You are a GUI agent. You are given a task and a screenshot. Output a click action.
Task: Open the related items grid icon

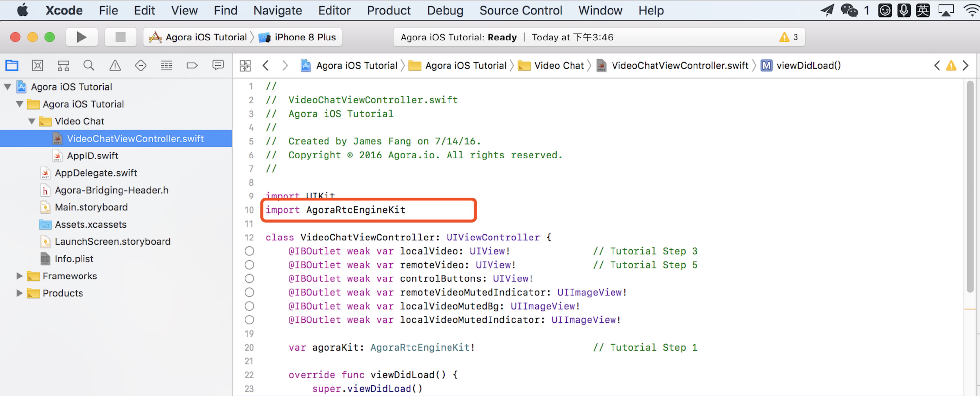point(245,65)
